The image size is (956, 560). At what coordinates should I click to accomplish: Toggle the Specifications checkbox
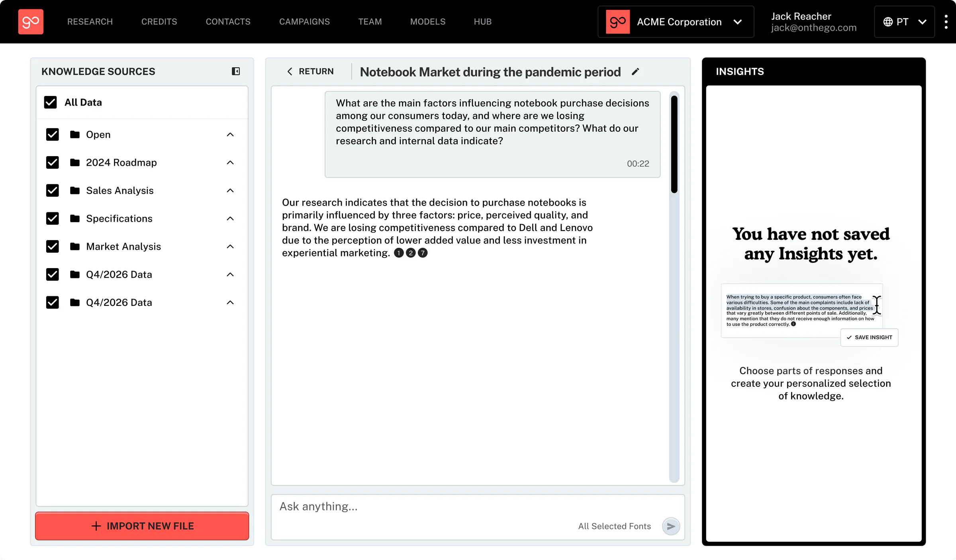coord(52,218)
